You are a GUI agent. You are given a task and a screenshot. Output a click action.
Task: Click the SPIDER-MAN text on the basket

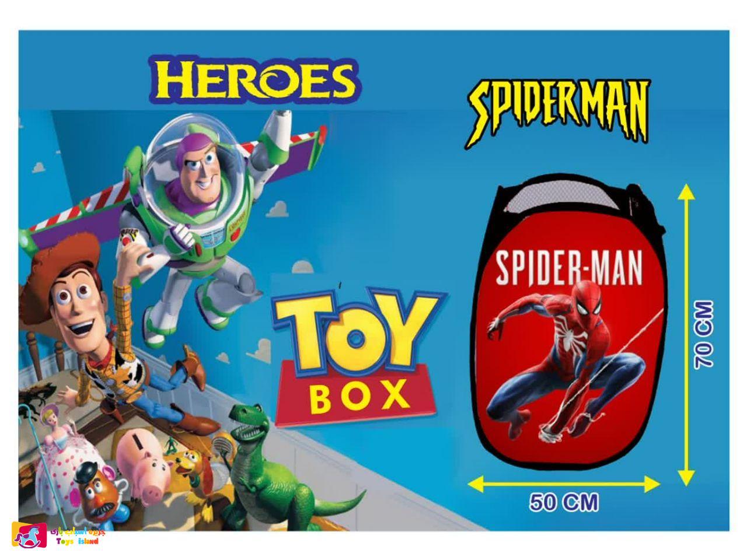pyautogui.click(x=568, y=268)
